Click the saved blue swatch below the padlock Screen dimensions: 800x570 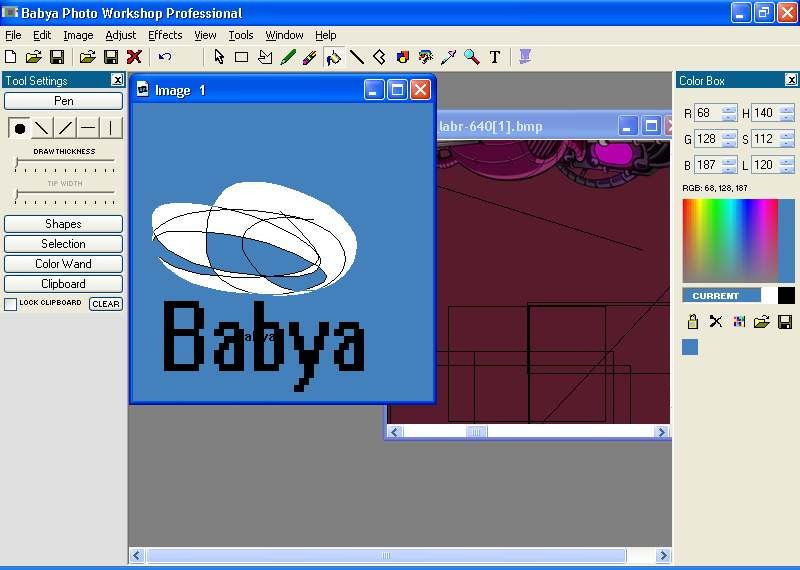click(690, 348)
